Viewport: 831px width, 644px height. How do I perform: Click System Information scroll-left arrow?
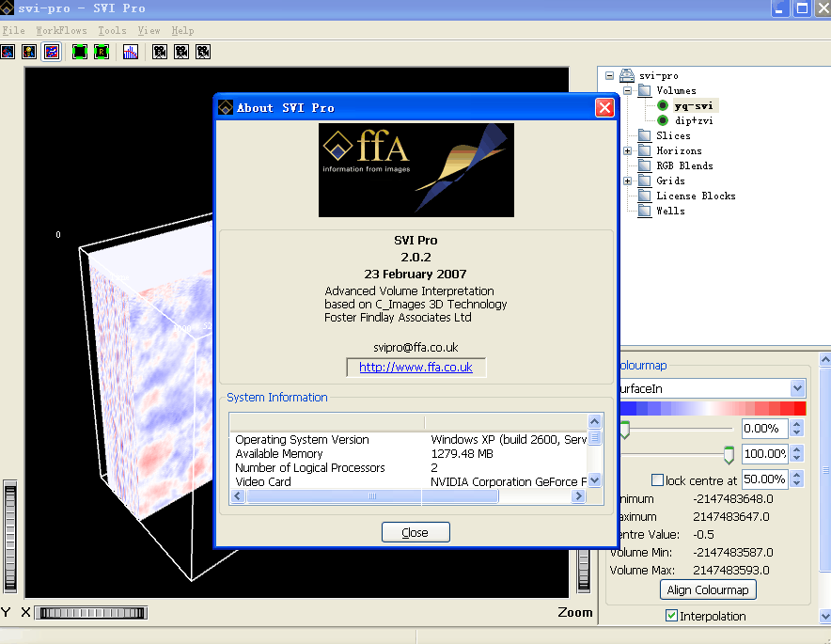[x=238, y=496]
